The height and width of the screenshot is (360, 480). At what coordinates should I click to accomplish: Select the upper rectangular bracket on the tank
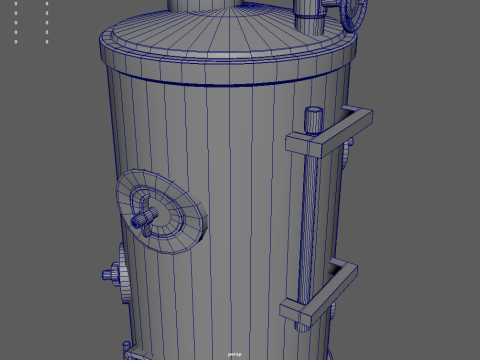[x=329, y=132]
